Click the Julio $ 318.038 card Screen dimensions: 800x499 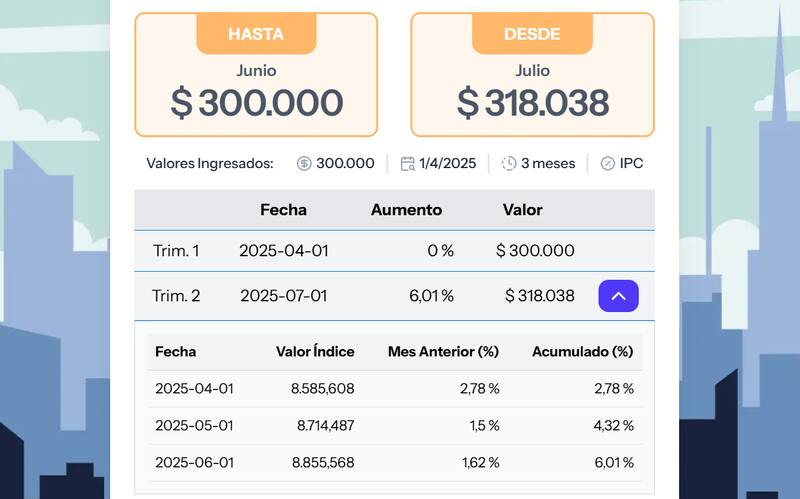click(532, 95)
